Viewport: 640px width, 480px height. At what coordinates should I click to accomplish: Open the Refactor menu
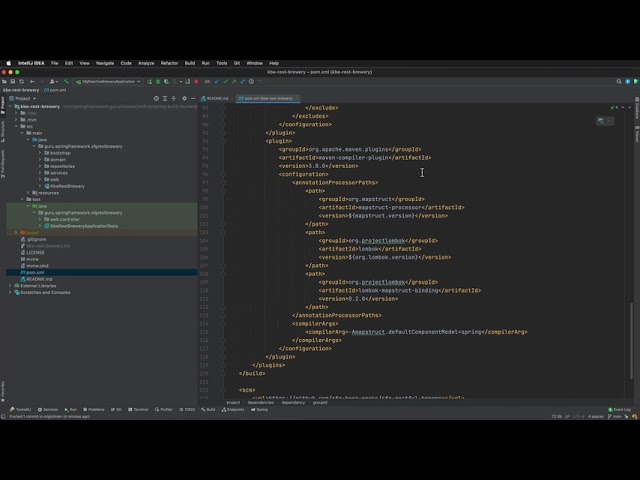[169, 63]
